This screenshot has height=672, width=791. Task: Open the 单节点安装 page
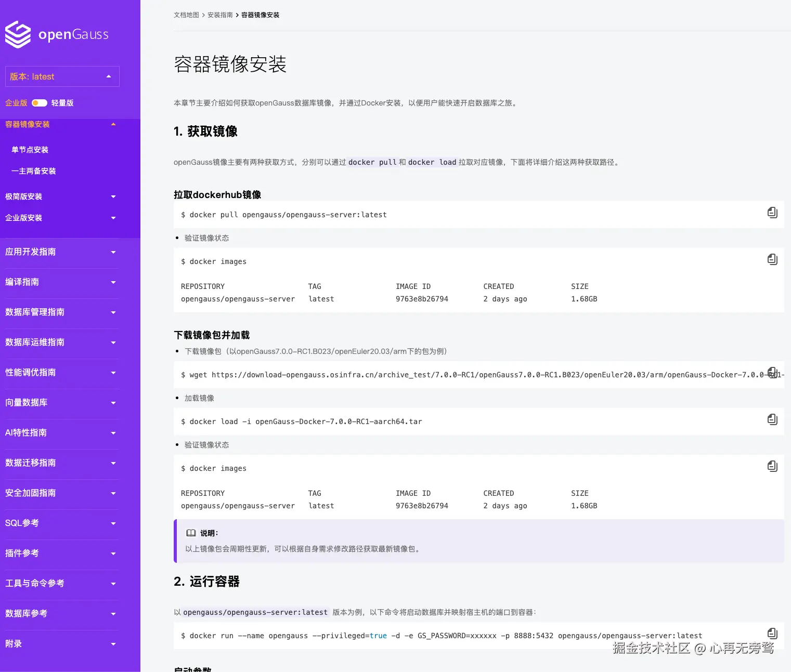point(30,150)
